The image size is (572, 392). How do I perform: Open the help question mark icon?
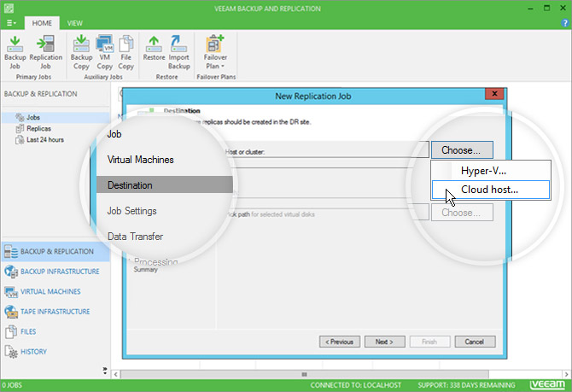tap(565, 23)
